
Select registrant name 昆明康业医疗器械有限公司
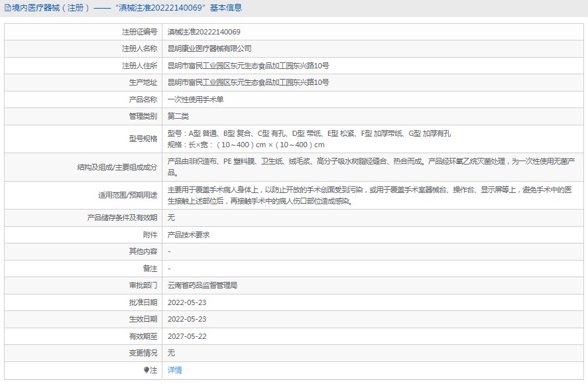click(209, 48)
